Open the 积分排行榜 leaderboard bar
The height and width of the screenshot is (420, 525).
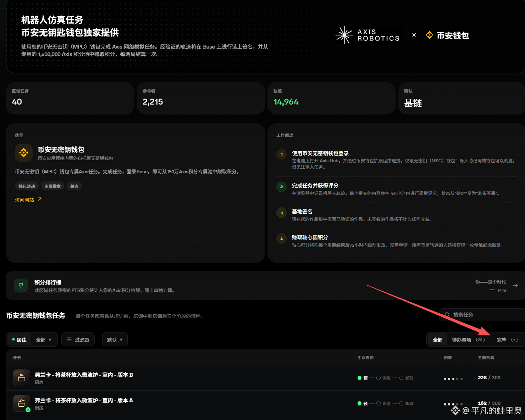click(265, 286)
